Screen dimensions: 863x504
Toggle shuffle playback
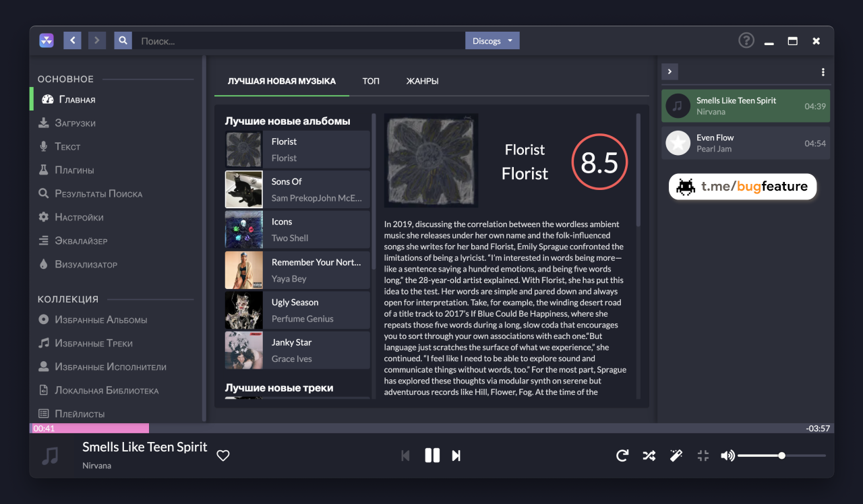coord(649,455)
